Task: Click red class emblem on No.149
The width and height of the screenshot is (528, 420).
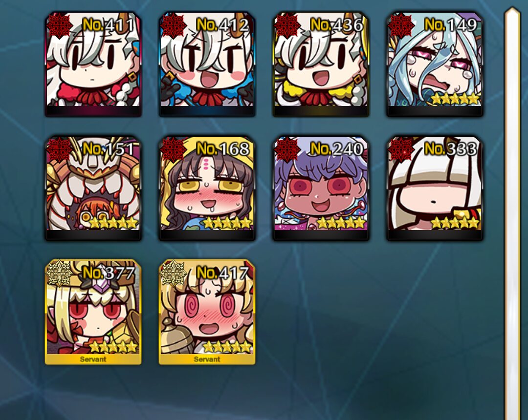Action: coord(401,25)
